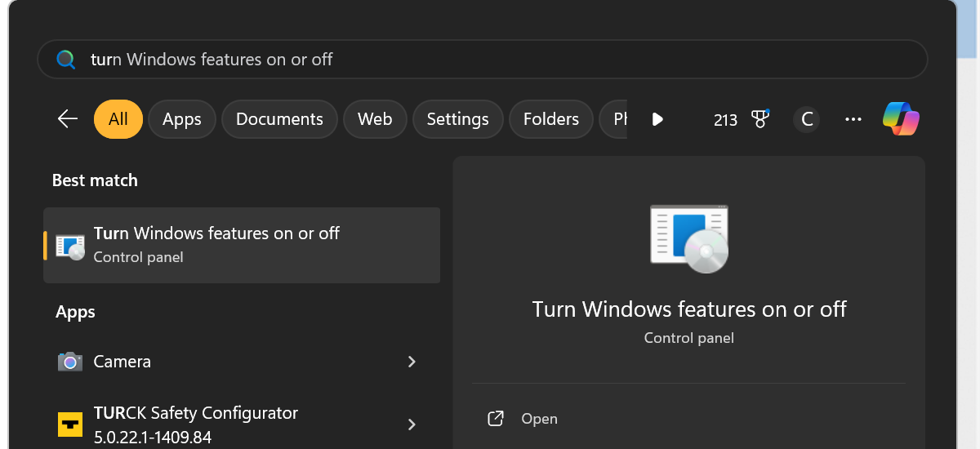The image size is (980, 449).
Task: Expand Camera options chevron
Action: pos(412,361)
